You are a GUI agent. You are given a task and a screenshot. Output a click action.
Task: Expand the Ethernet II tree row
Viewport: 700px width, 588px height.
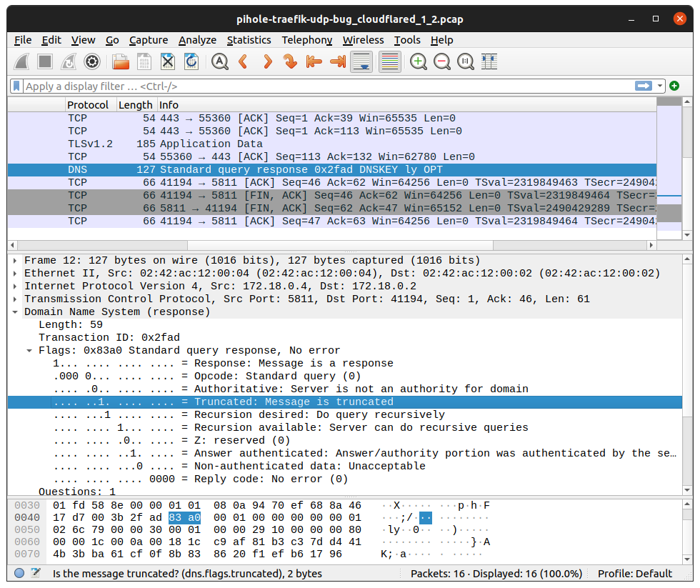tap(15, 273)
